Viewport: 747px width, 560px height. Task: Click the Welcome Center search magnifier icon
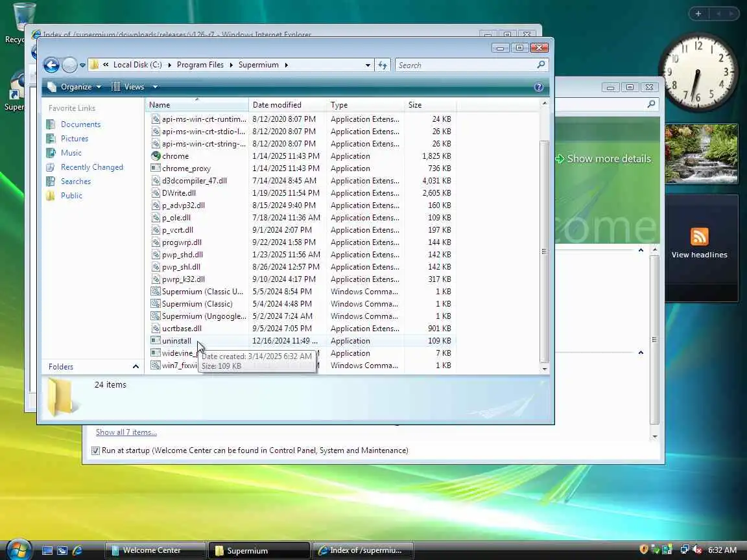click(651, 104)
